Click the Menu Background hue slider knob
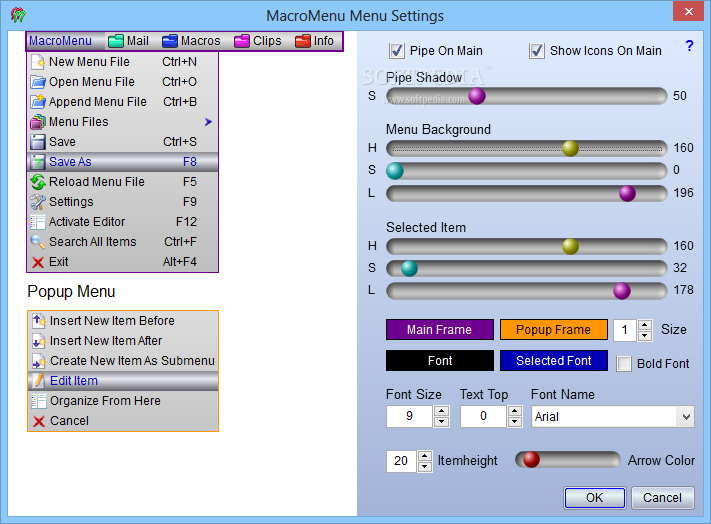Viewport: 711px width, 524px height. coord(570,148)
